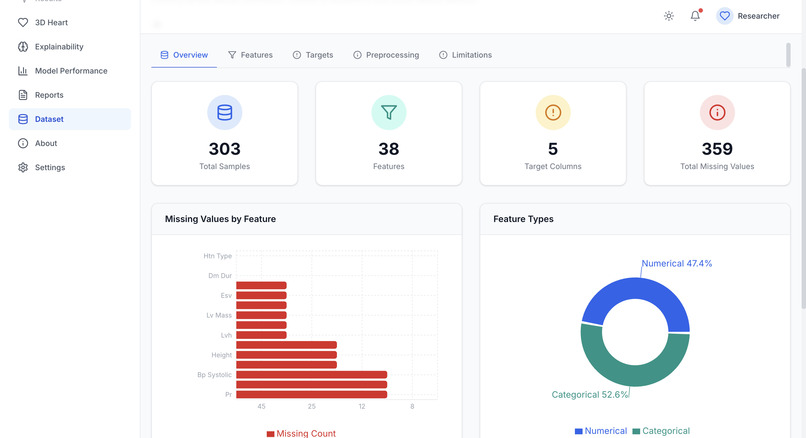This screenshot has width=806, height=438.
Task: Click the green Categorical donut segment
Action: coord(635,375)
